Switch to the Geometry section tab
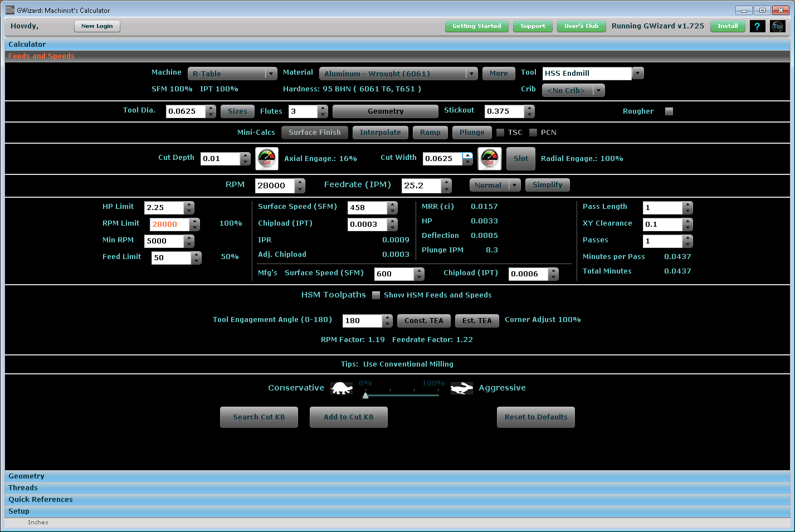The width and height of the screenshot is (795, 532). [26, 476]
